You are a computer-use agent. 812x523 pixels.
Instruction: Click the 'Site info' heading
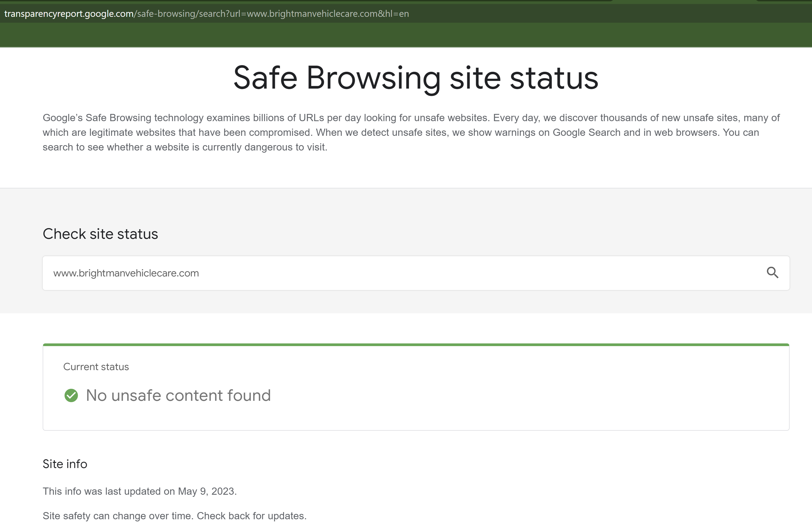(65, 464)
